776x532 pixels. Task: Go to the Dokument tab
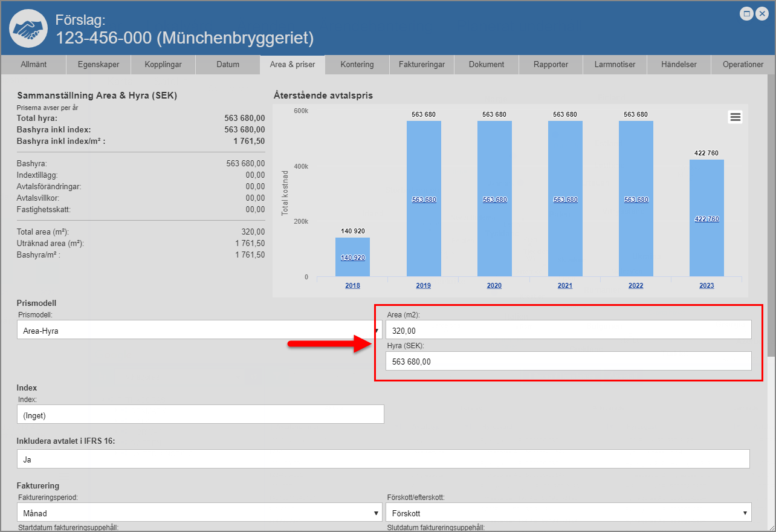pos(486,65)
